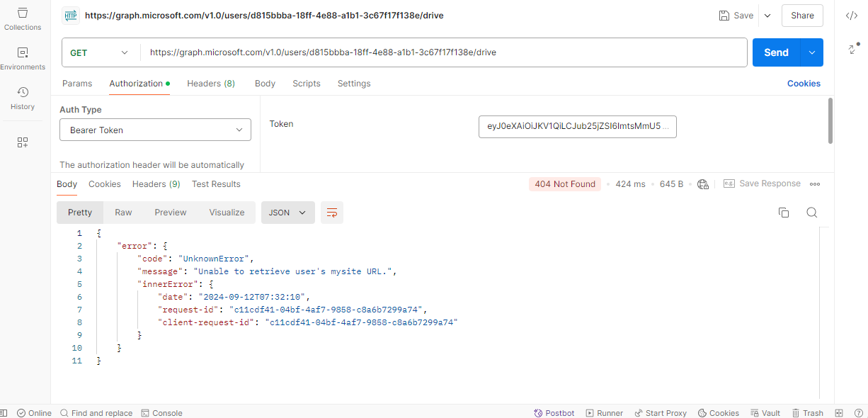Open response Headers (9) tab

pos(156,184)
